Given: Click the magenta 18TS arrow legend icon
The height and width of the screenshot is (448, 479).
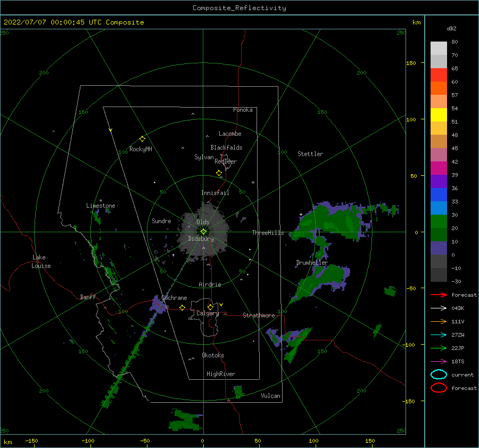Looking at the screenshot, I should 439,362.
